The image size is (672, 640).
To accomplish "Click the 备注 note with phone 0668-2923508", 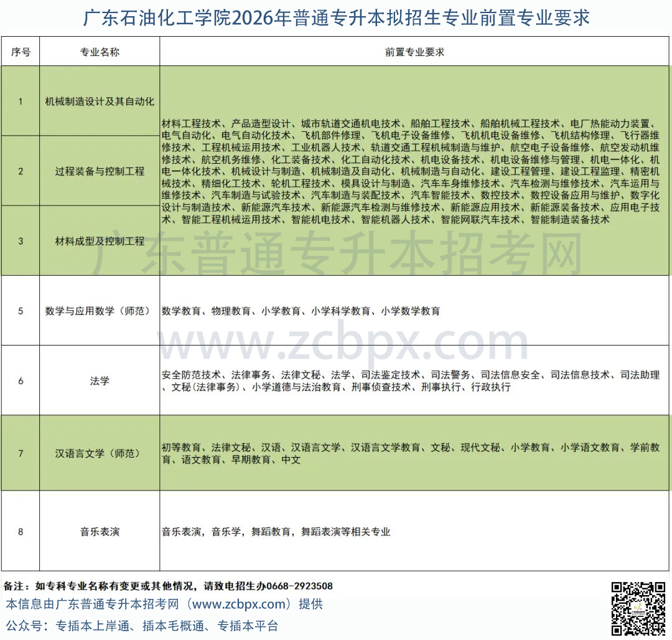I will tap(168, 586).
